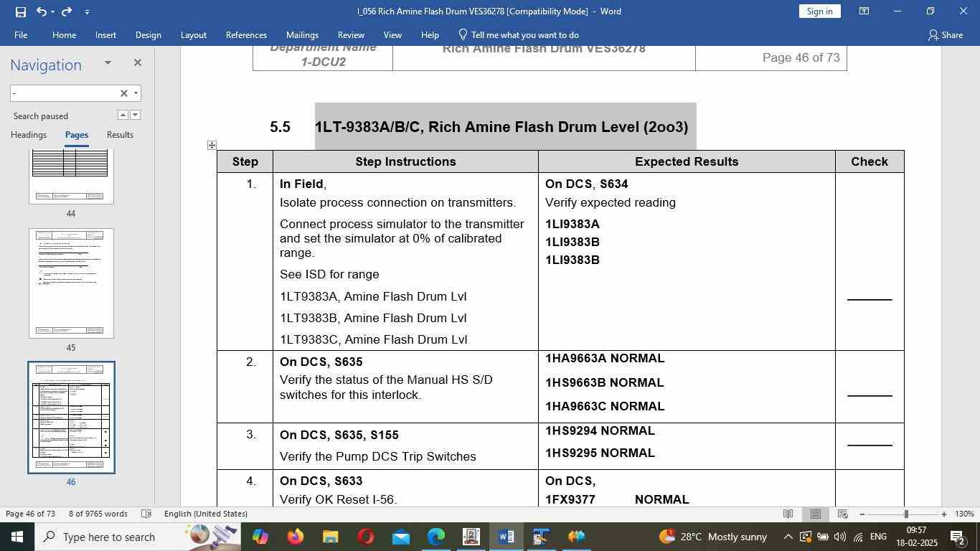Go to next search result arrow

pos(135,115)
